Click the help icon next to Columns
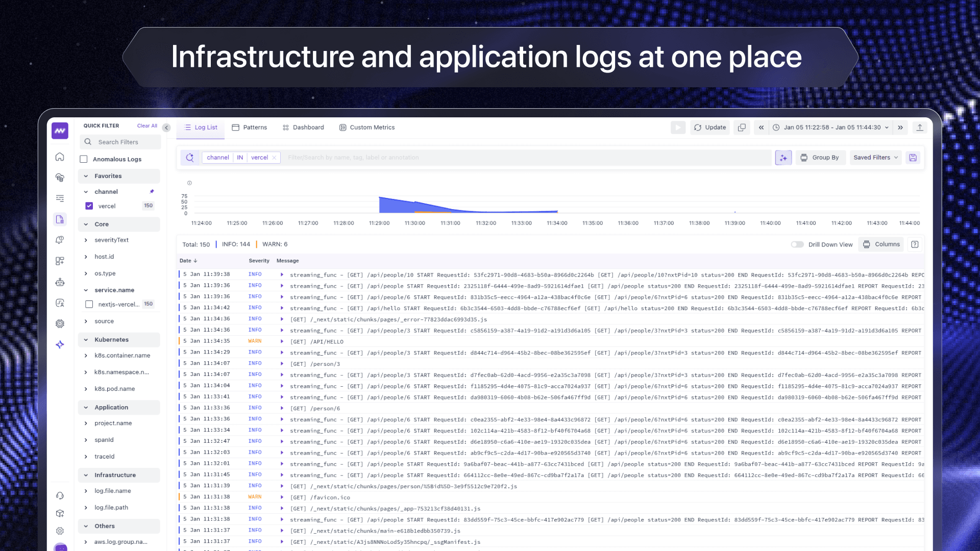Image resolution: width=980 pixels, height=551 pixels. coord(915,244)
